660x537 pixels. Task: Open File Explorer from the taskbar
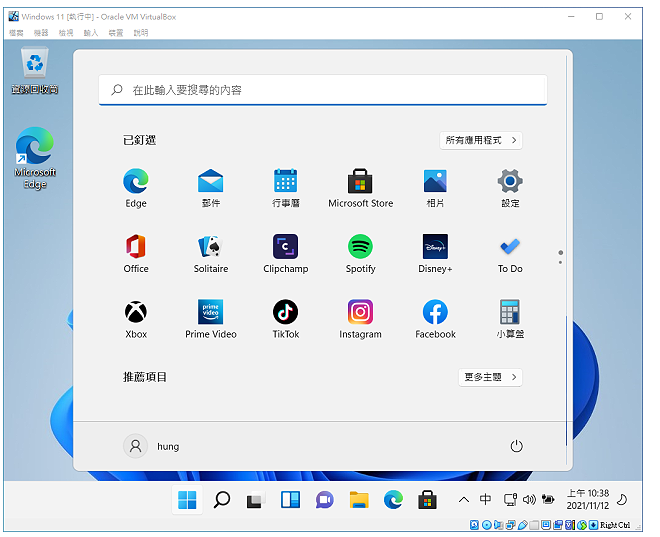tap(359, 500)
